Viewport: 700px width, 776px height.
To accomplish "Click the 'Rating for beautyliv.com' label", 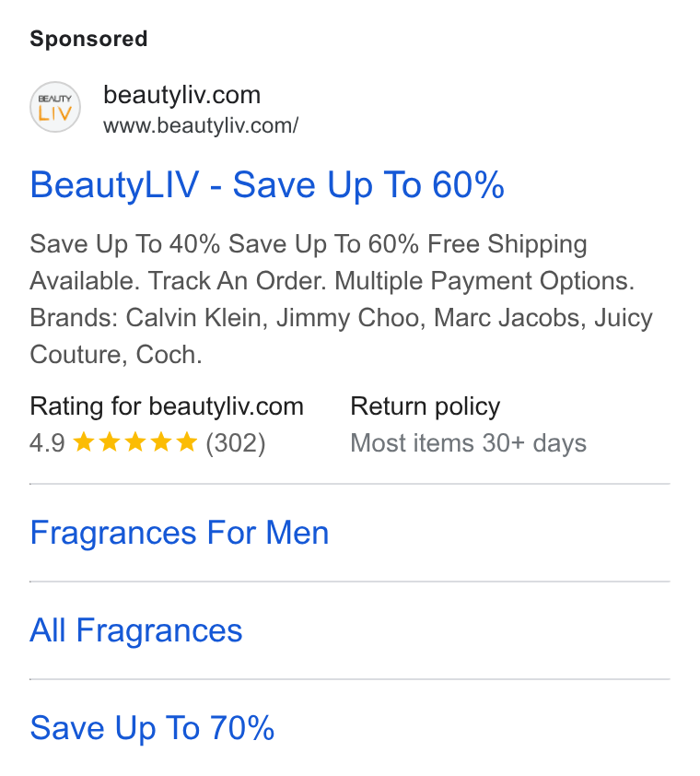I will pos(167,406).
